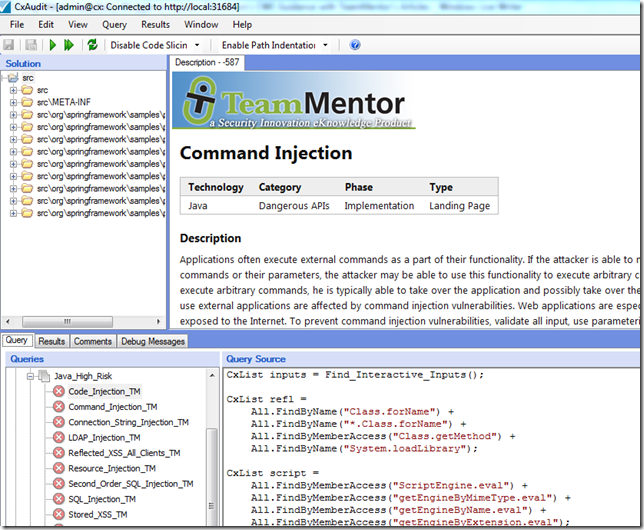Click the double green arrow run-all icon
Viewport: 644px width, 530px height.
(x=69, y=45)
